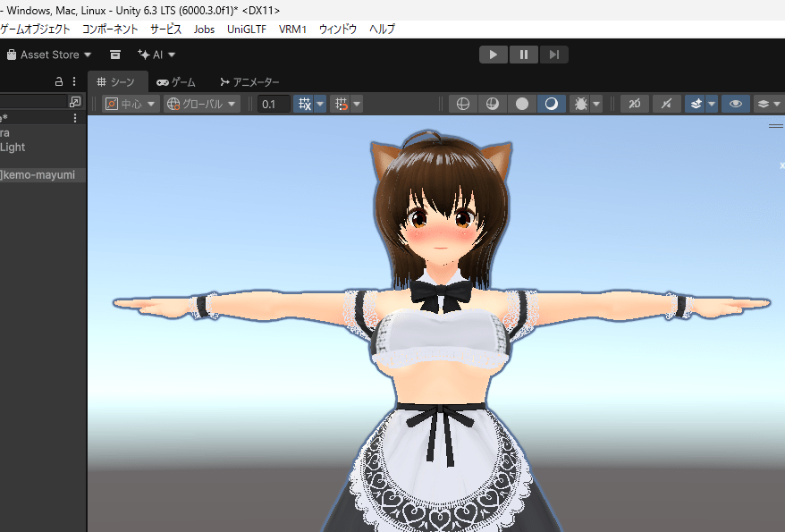Screen dimensions: 785x532
Task: Expand the scene effects dropdown arrow
Action: click(x=712, y=104)
